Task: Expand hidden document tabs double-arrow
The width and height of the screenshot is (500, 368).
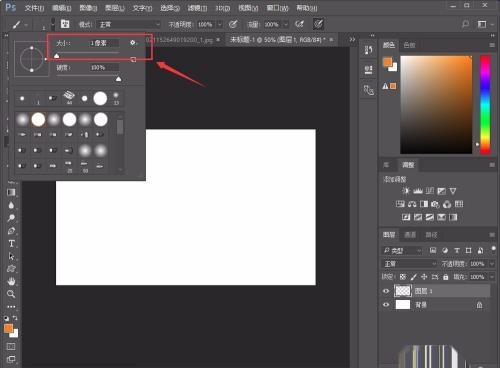Action: (352, 40)
